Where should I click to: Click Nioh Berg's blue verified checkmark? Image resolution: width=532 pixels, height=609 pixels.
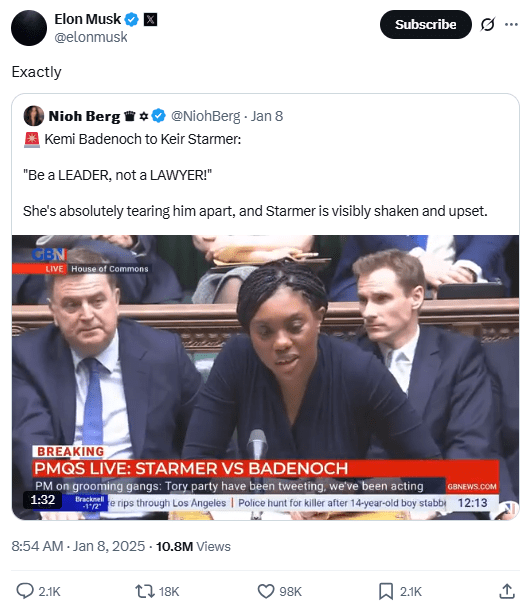[x=158, y=116]
